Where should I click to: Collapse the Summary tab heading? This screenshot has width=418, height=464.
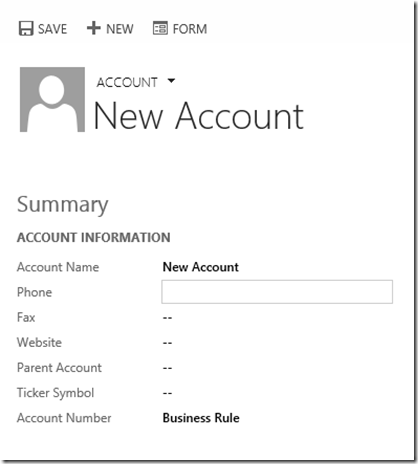(63, 205)
